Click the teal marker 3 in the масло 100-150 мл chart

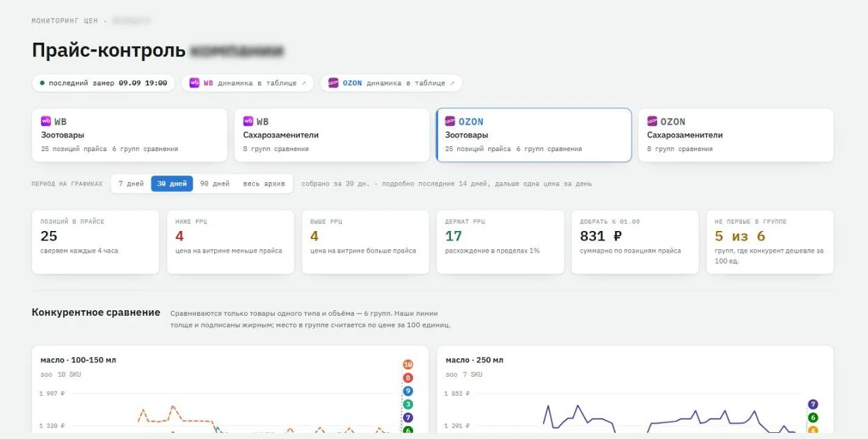pyautogui.click(x=408, y=404)
